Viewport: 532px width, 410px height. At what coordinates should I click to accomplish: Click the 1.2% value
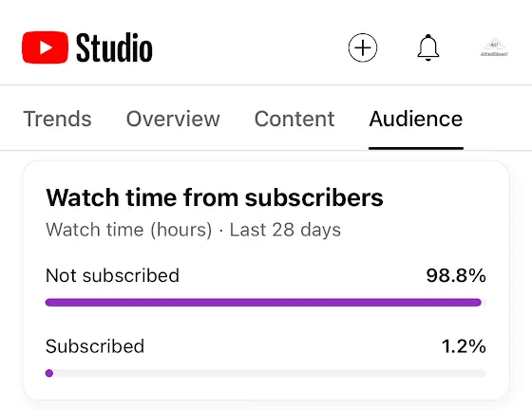[x=464, y=346]
